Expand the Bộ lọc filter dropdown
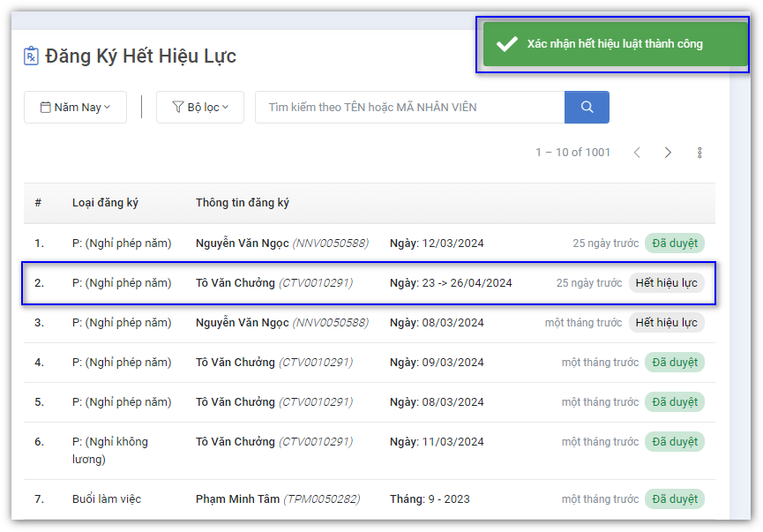The image size is (763, 532). coord(200,108)
